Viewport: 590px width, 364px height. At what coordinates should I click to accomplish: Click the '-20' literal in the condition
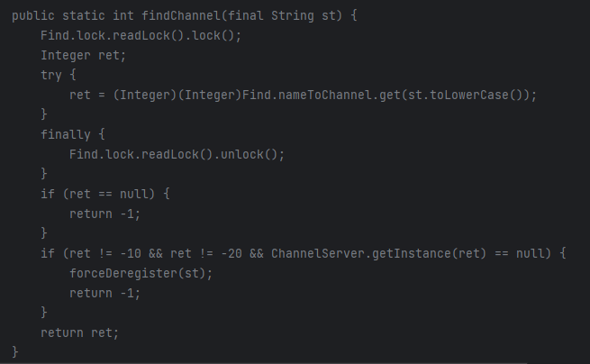[x=231, y=254]
